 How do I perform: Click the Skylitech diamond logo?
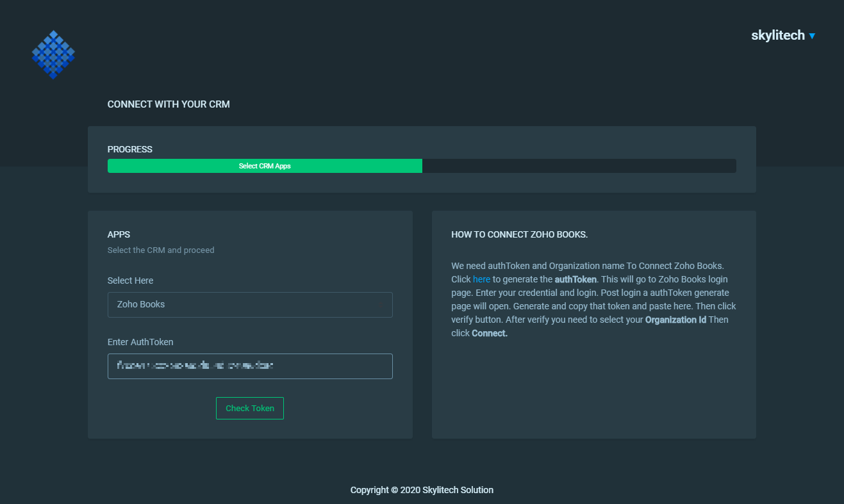click(53, 54)
